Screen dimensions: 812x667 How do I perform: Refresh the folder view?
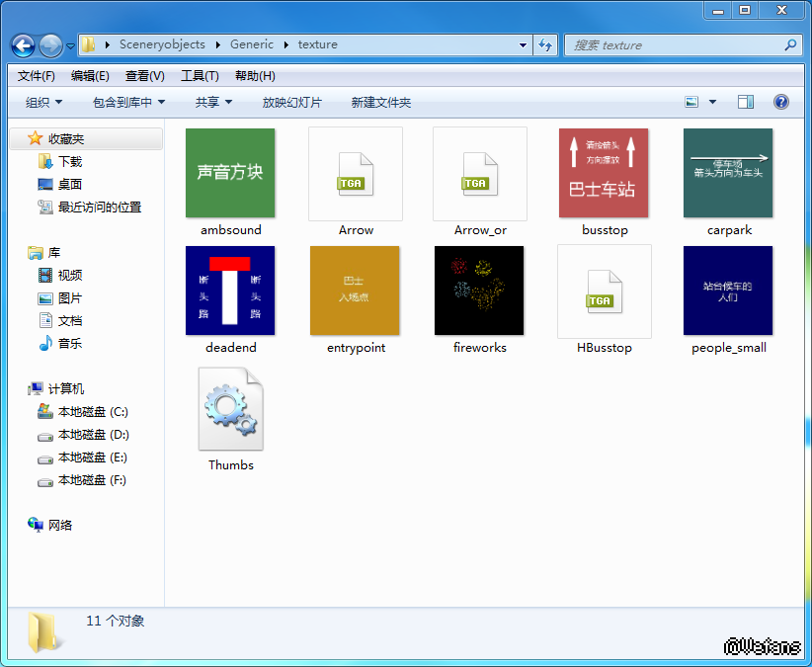point(545,45)
